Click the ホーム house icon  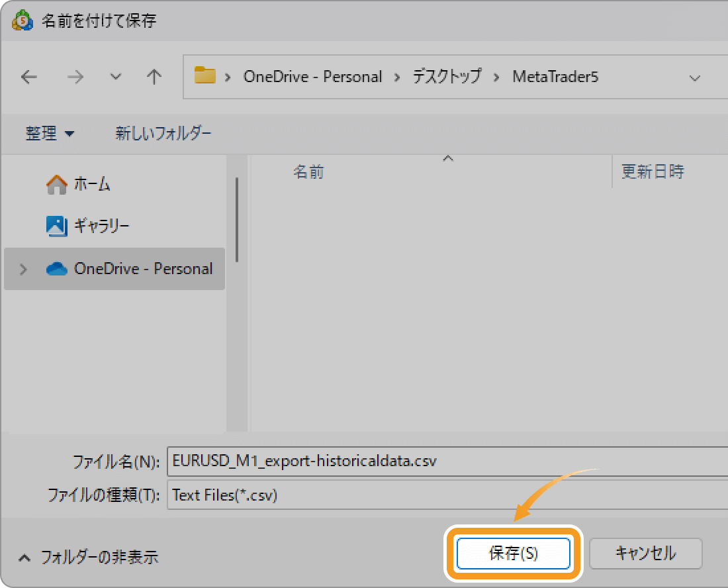coord(57,184)
